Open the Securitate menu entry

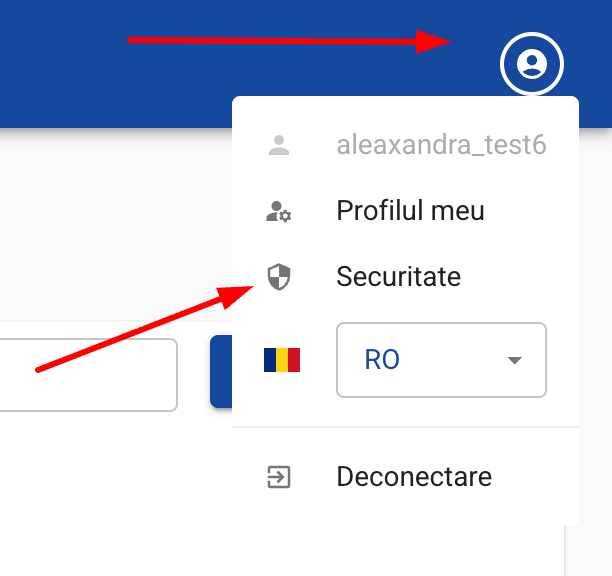405,277
